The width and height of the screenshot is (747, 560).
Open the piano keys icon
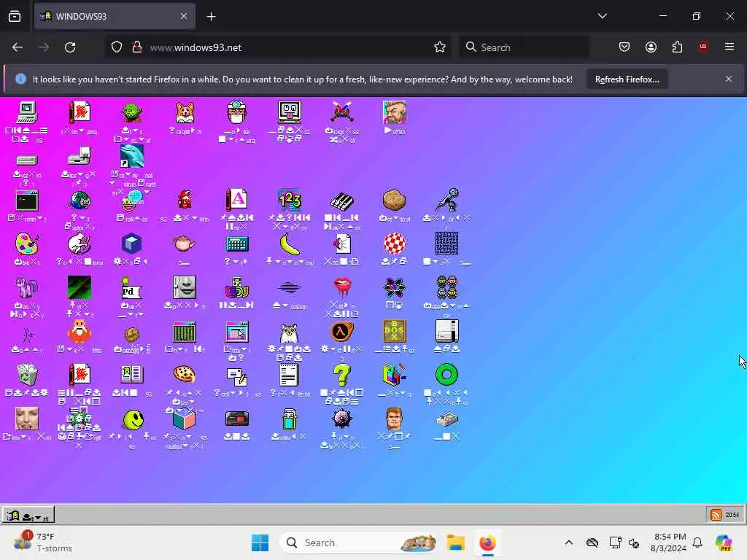(x=342, y=201)
